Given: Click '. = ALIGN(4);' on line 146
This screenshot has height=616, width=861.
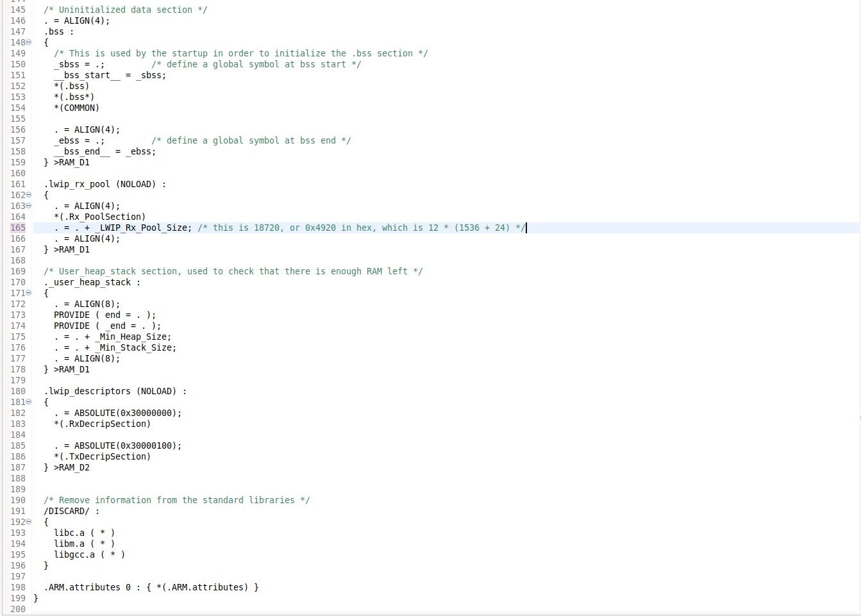Looking at the screenshot, I should coord(76,21).
